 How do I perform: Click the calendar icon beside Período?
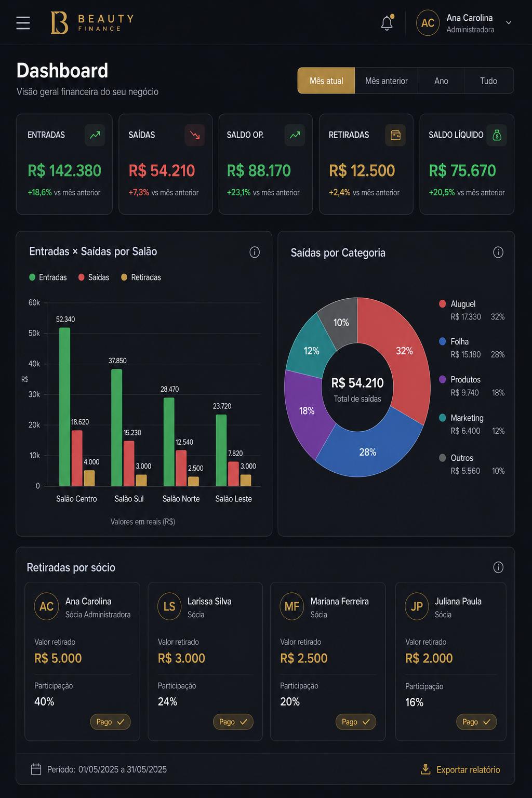pyautogui.click(x=36, y=769)
